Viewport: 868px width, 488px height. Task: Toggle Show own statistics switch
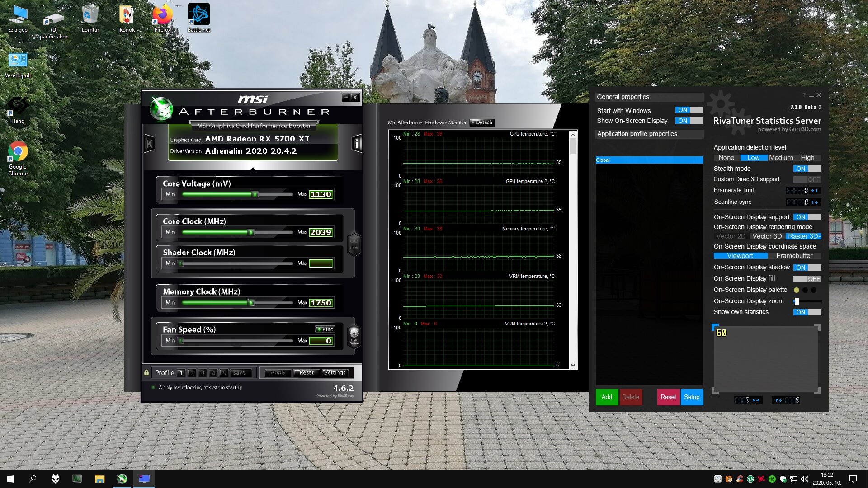click(807, 312)
